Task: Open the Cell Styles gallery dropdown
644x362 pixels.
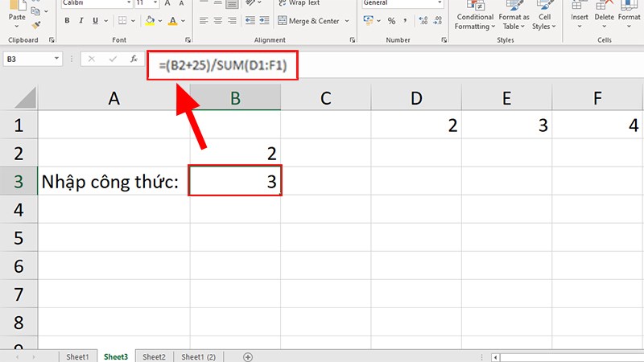Action: tap(545, 21)
